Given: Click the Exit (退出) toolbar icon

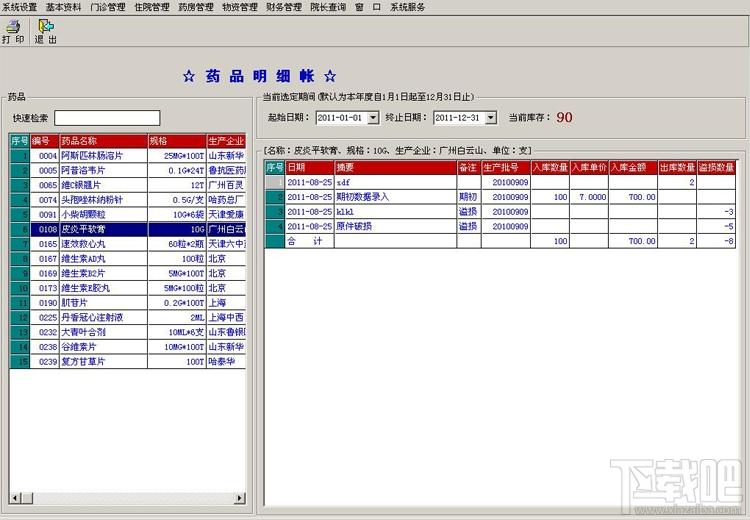Looking at the screenshot, I should [45, 32].
